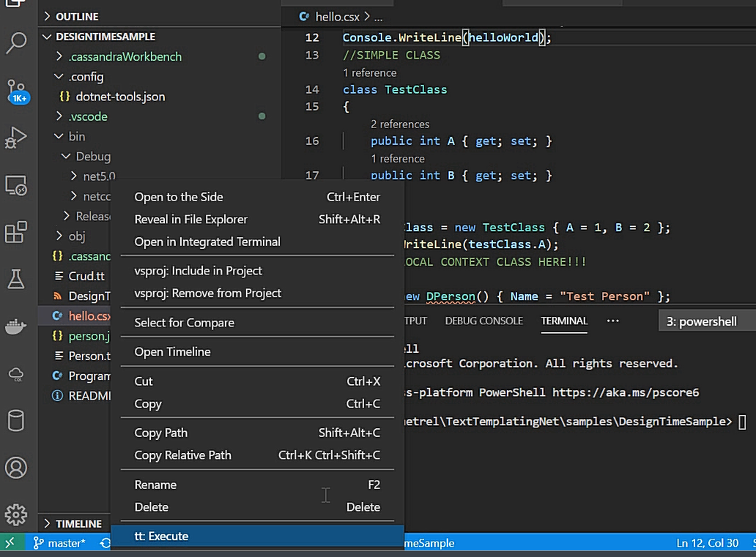This screenshot has width=756, height=557.
Task: Open the database cylinder view
Action: click(16, 421)
